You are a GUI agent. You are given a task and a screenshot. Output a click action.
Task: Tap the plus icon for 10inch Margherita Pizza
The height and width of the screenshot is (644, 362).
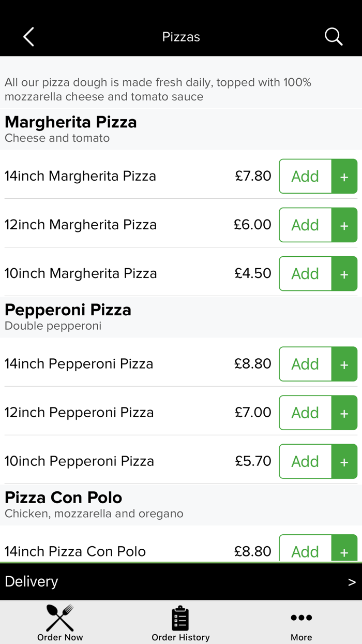tap(344, 274)
